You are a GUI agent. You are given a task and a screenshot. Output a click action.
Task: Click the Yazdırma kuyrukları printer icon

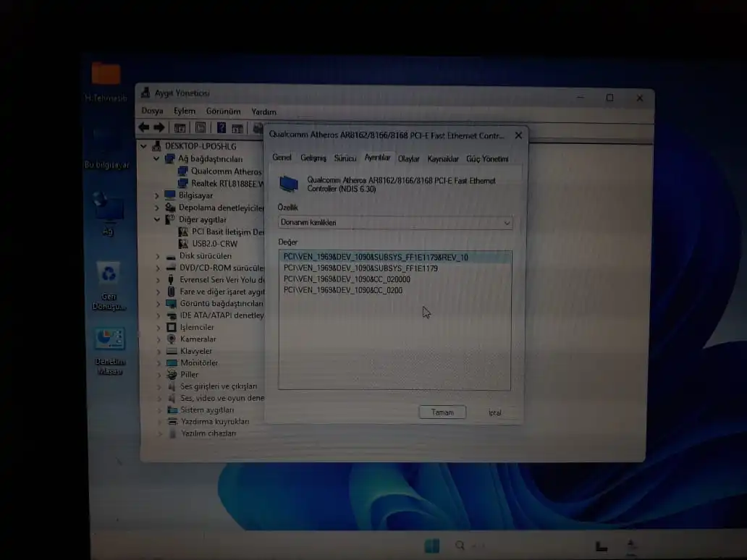tap(172, 421)
